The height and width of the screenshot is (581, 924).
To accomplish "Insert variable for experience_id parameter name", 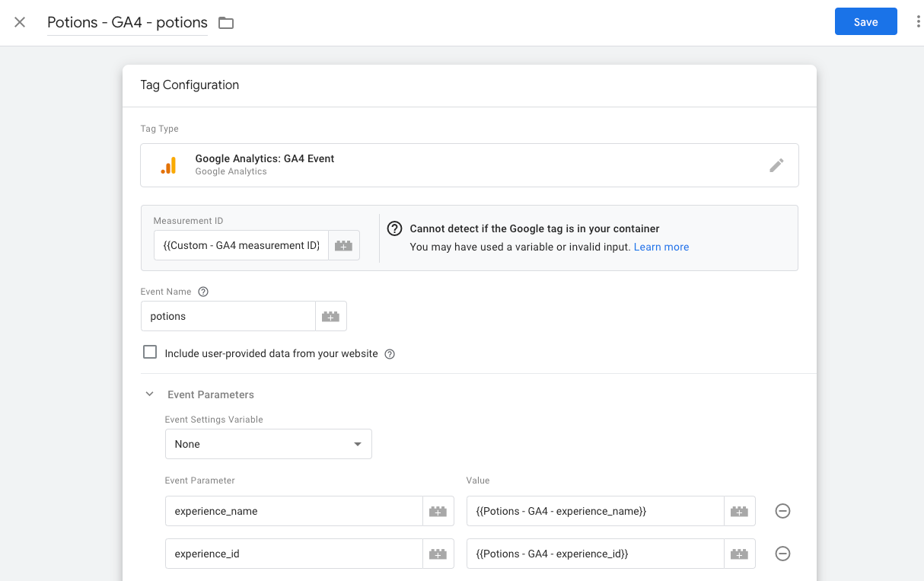I will (x=438, y=554).
